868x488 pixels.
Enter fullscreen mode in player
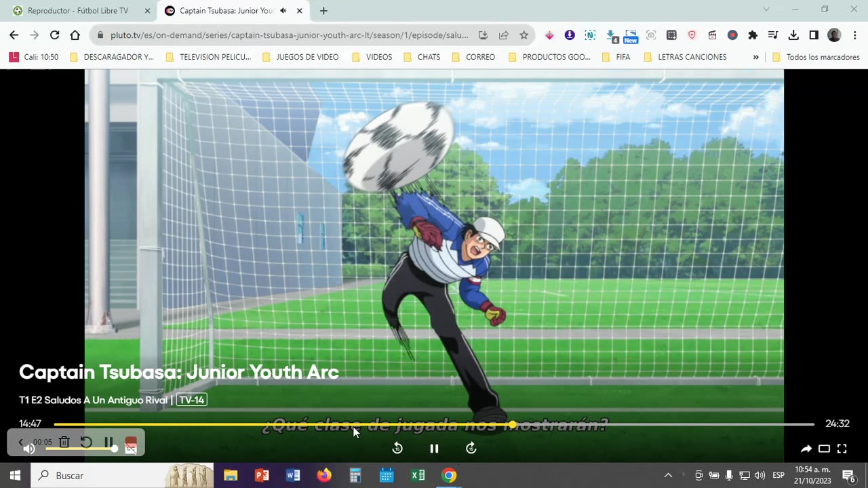[842, 449]
